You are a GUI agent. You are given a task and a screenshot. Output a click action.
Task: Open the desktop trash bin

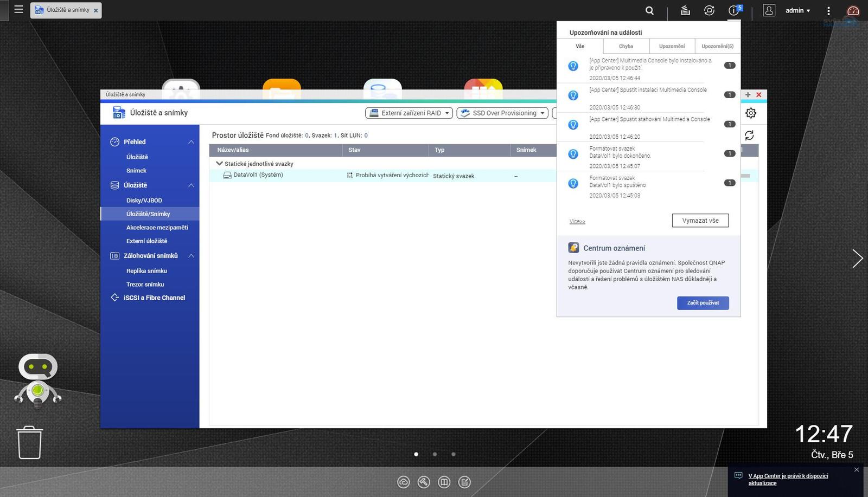tap(29, 442)
